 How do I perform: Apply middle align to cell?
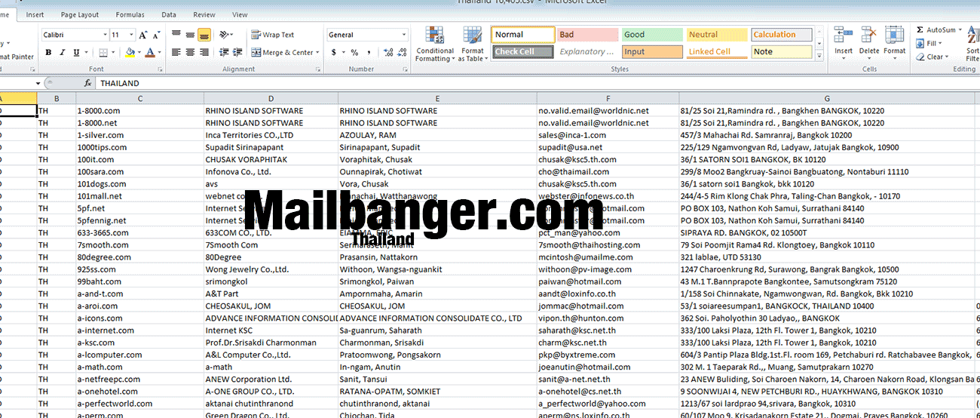(x=190, y=35)
